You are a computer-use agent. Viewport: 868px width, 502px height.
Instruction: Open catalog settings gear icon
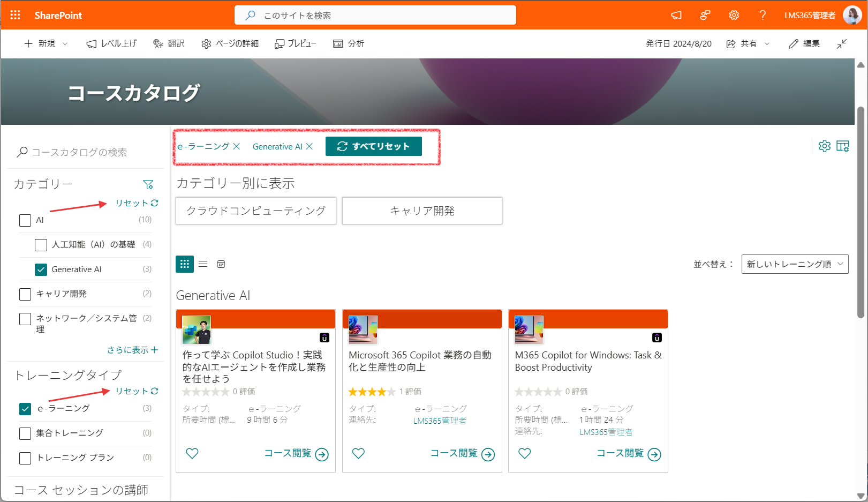click(825, 146)
